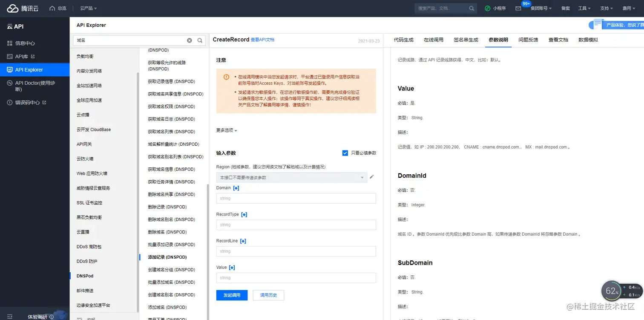
Task: Open the 查看文档 tab
Action: (x=558, y=40)
